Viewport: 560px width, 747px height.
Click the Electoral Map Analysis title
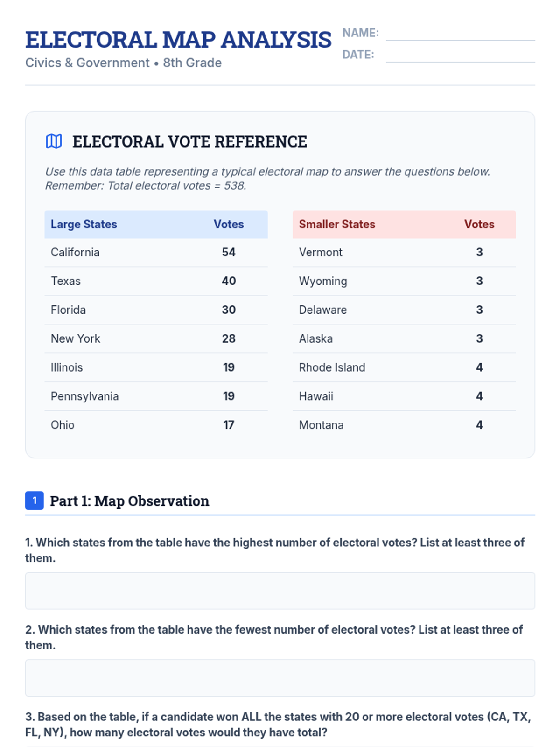pos(178,40)
